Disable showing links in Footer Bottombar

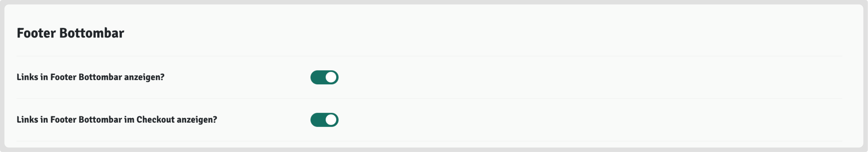pyautogui.click(x=324, y=77)
